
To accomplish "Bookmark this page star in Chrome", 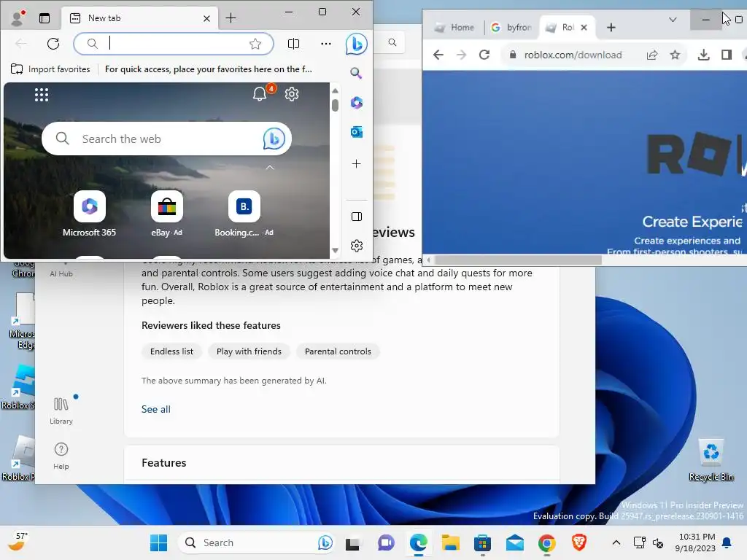I will tap(675, 55).
